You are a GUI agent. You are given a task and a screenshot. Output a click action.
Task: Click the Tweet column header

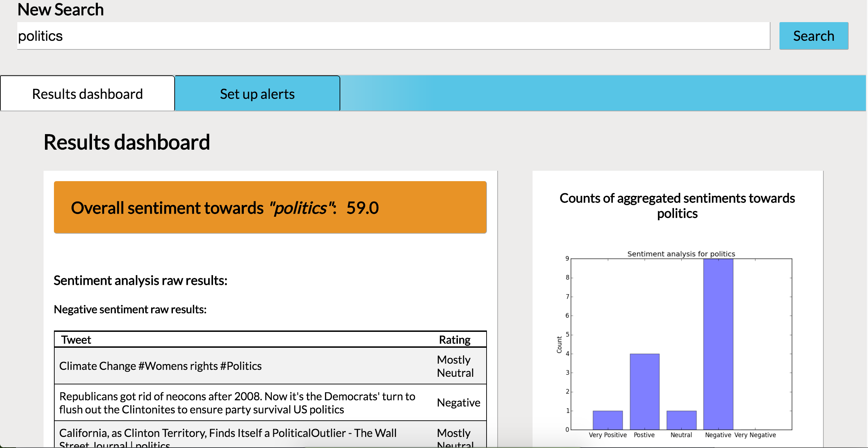(x=76, y=340)
